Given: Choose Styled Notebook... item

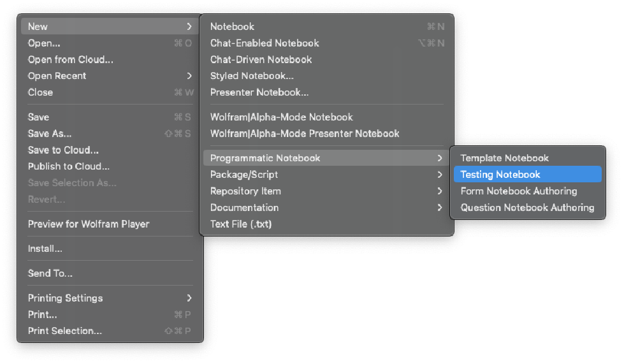Looking at the screenshot, I should pyautogui.click(x=252, y=76).
